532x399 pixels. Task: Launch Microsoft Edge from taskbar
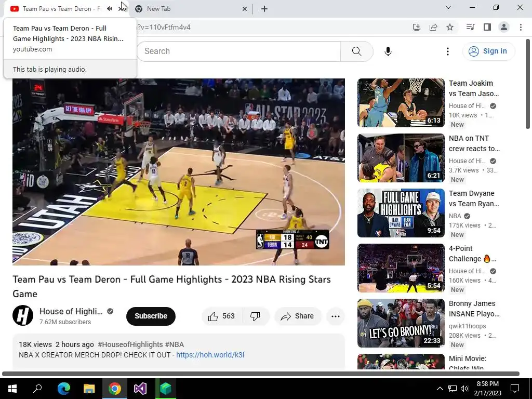point(63,389)
